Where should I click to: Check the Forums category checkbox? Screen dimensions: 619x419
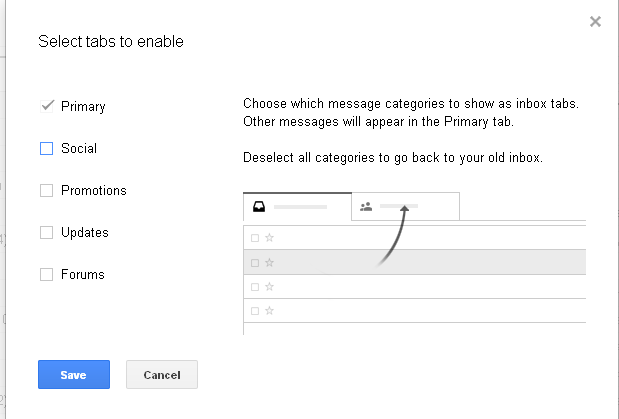47,274
